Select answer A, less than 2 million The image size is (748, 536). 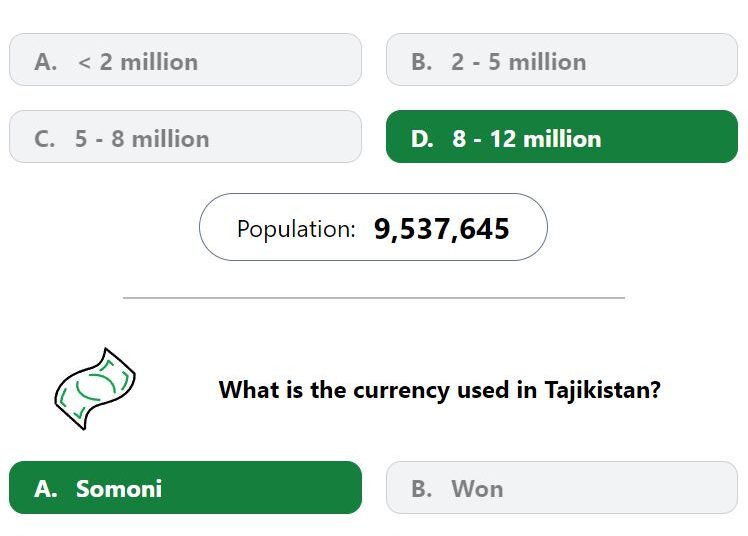[x=185, y=60]
